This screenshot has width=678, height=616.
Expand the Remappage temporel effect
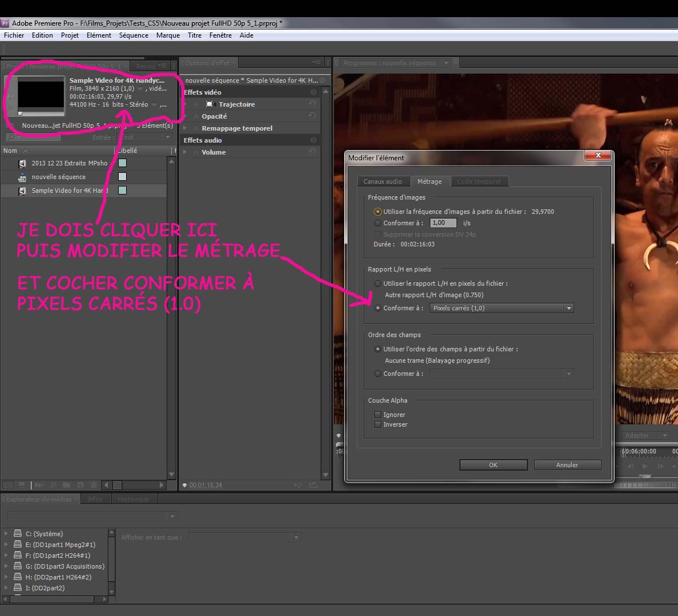[185, 128]
